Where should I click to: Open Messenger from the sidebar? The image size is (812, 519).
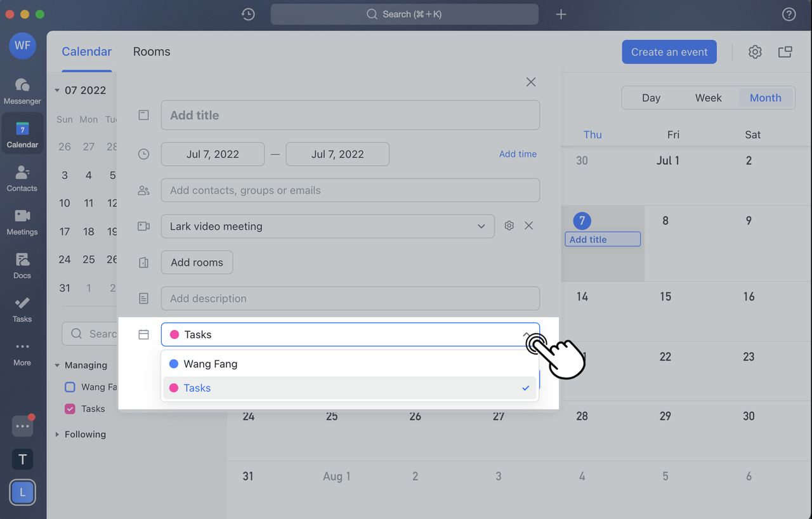click(x=22, y=91)
